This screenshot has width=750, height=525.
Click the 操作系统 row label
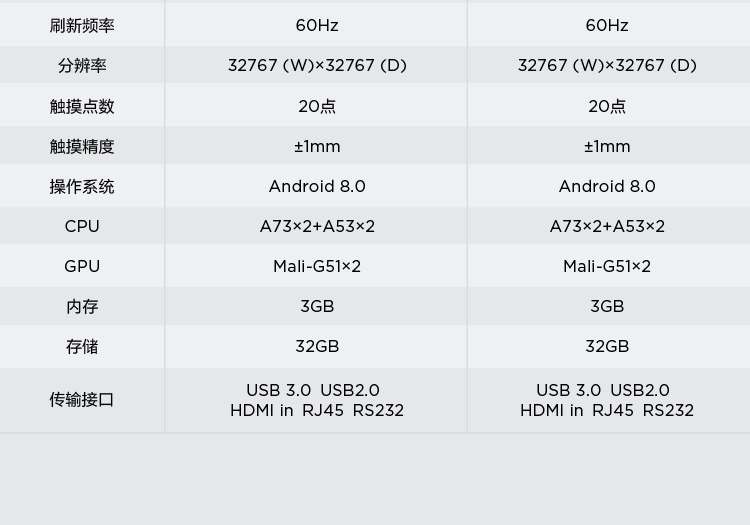click(x=82, y=186)
